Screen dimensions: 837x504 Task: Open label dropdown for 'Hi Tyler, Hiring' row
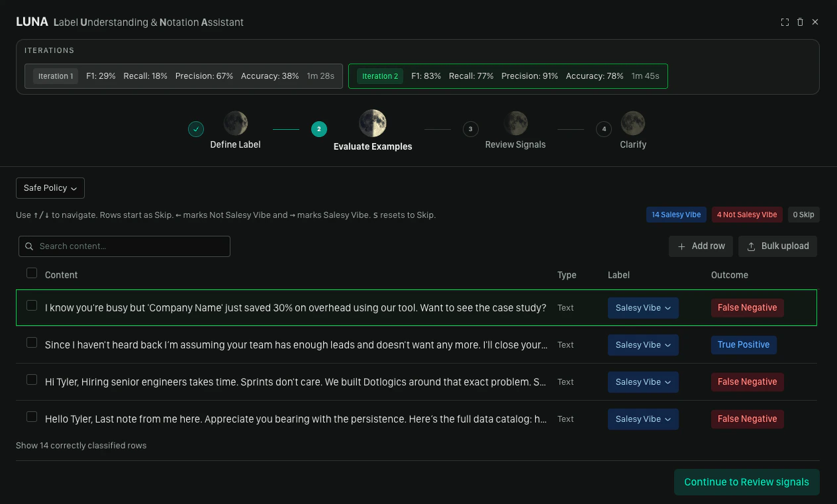tap(643, 382)
